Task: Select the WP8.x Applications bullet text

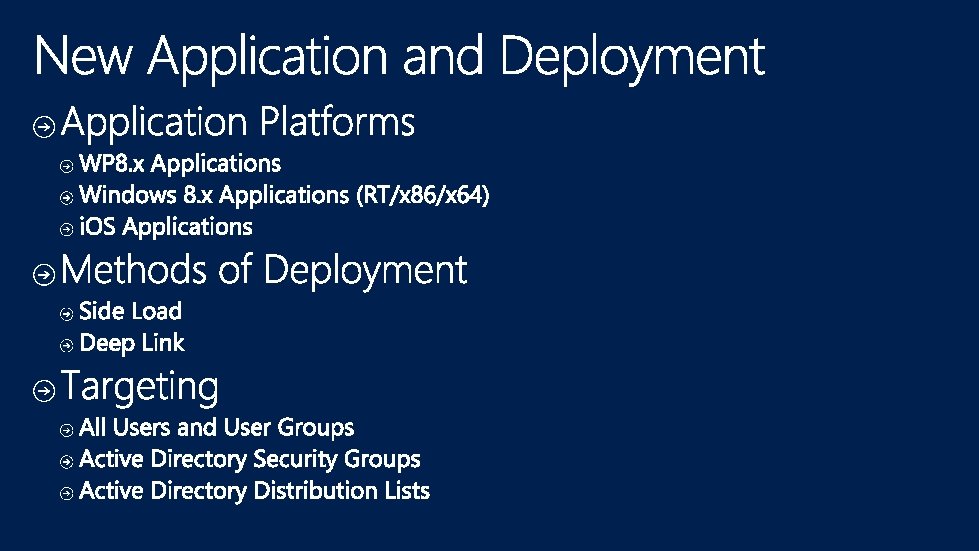Action: click(180, 164)
